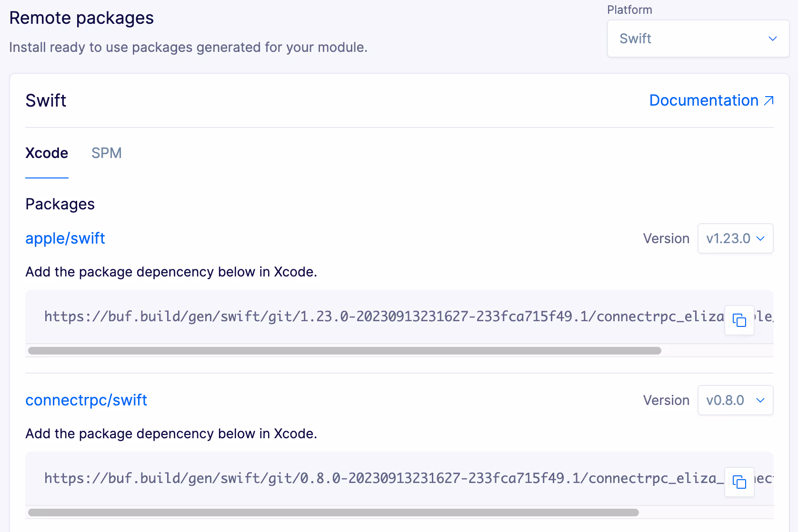Open the Platform dropdown chevron
Screen dimensions: 798x532
coord(772,39)
